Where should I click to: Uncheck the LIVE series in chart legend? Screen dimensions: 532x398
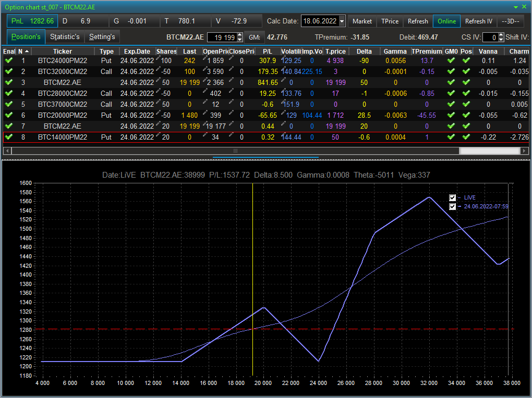pos(452,197)
